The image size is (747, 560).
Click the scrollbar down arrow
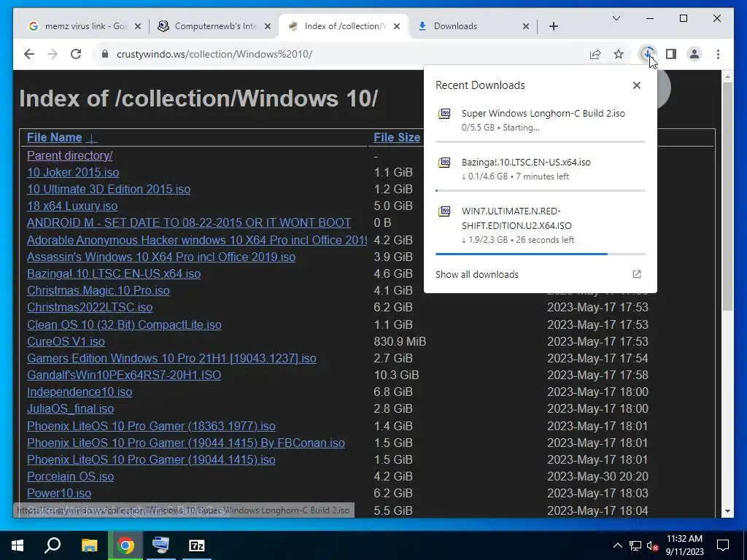(x=727, y=511)
